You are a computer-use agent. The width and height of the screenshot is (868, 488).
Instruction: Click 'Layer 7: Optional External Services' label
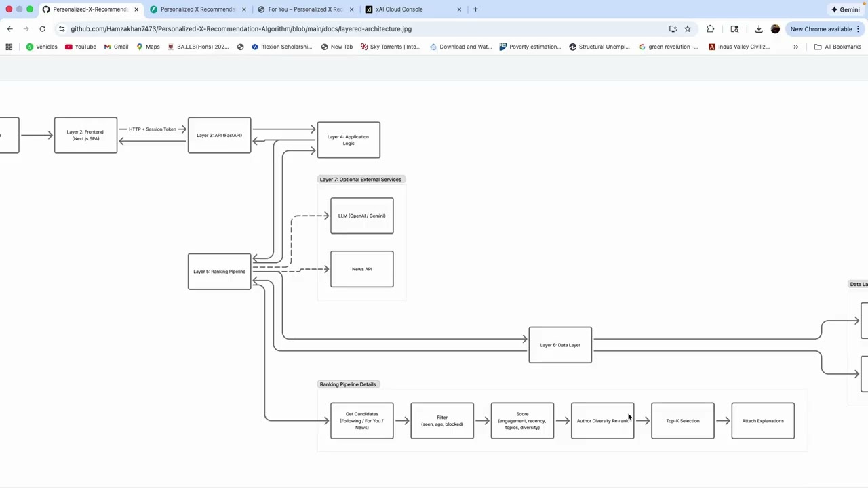pyautogui.click(x=361, y=180)
